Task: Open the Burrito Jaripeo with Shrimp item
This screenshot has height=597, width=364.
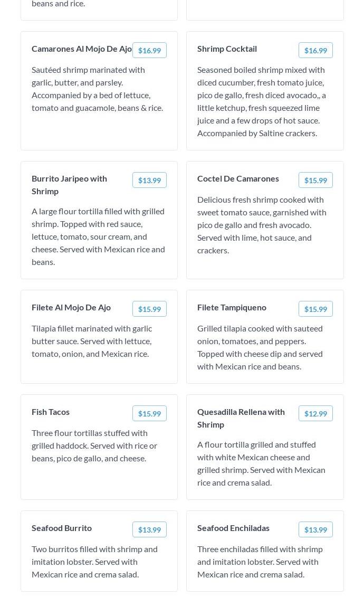Action: tap(69, 185)
